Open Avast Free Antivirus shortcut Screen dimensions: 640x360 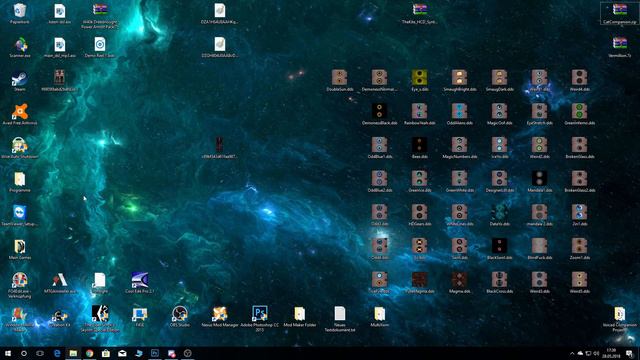tap(20, 114)
